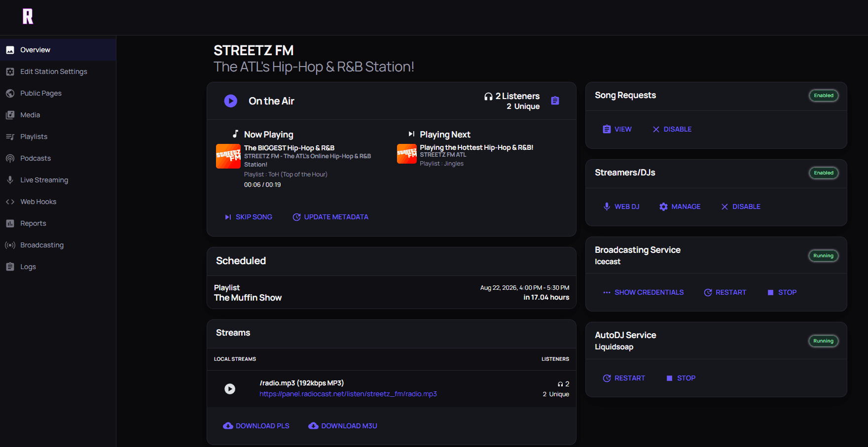Restart the AutoDJ Service
Image resolution: width=868 pixels, height=447 pixels.
[624, 378]
